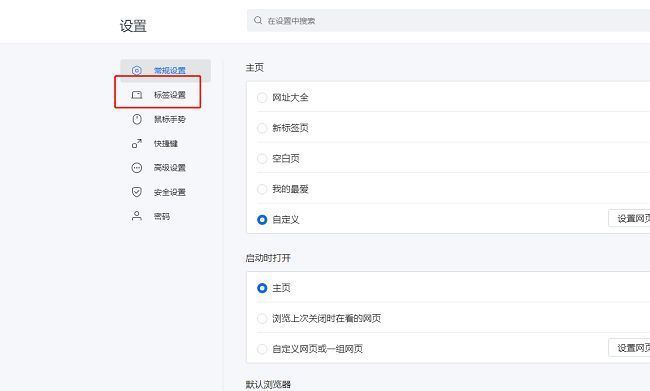Click the 设置 page title

(133, 26)
